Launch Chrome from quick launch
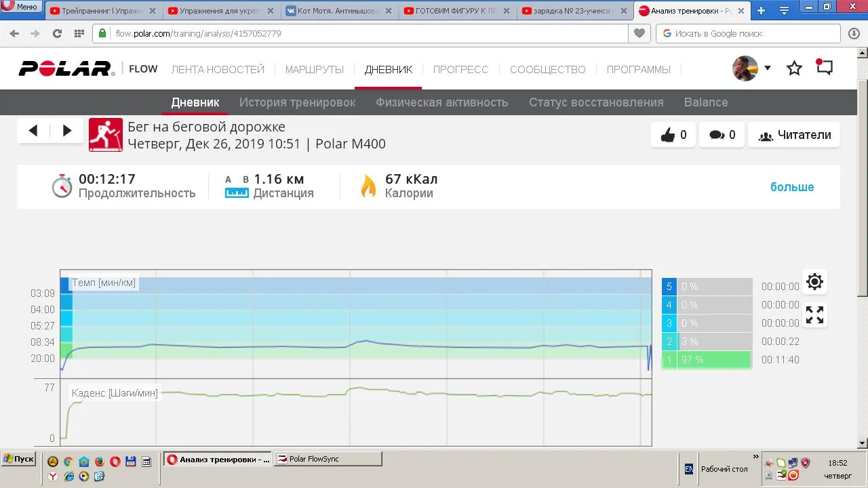868x488 pixels. 68,461
